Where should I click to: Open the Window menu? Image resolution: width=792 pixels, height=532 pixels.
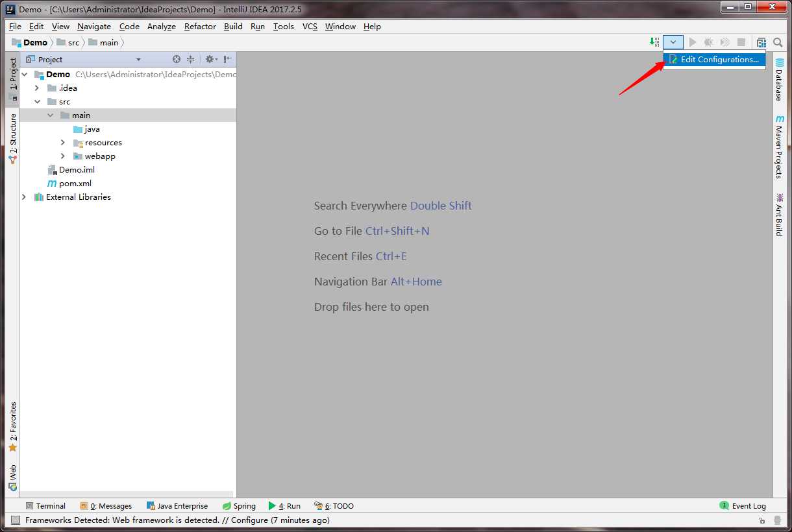point(340,26)
